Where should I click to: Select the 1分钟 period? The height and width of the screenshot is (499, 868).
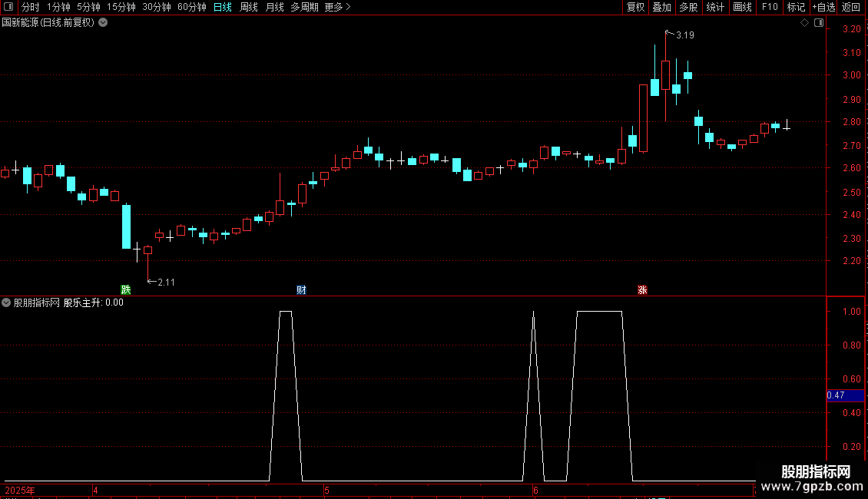tap(58, 7)
